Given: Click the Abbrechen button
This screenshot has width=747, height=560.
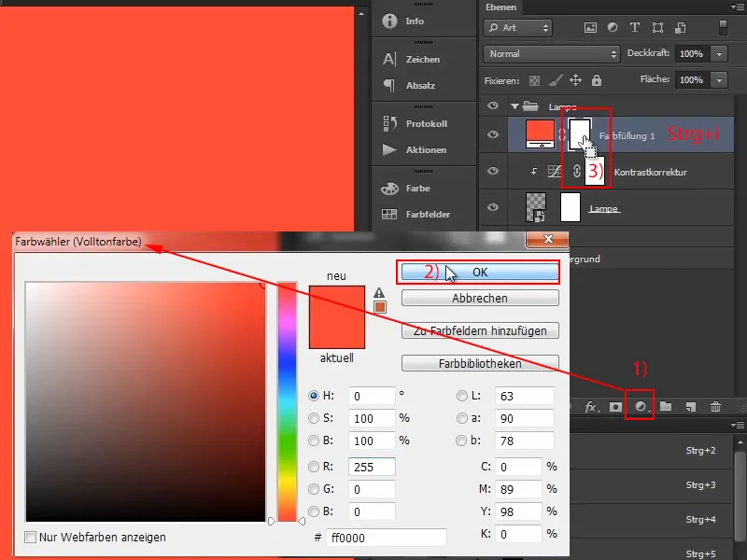Looking at the screenshot, I should coord(480,298).
